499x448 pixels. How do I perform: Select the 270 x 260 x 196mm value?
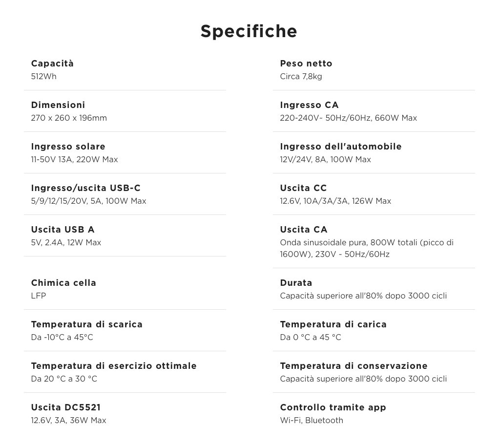tap(69, 118)
